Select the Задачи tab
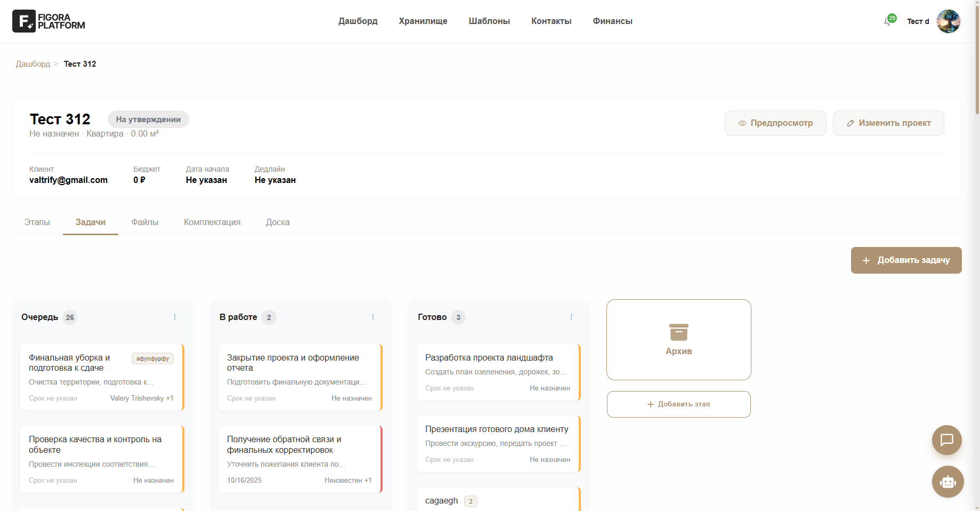 point(91,222)
